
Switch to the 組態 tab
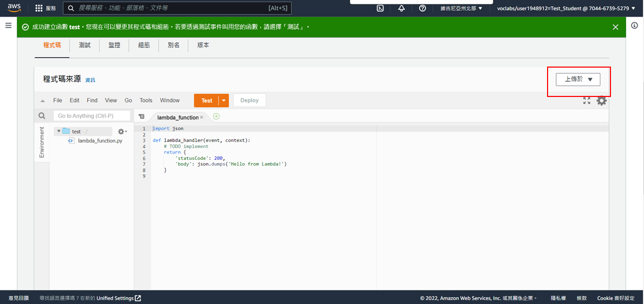click(x=144, y=45)
